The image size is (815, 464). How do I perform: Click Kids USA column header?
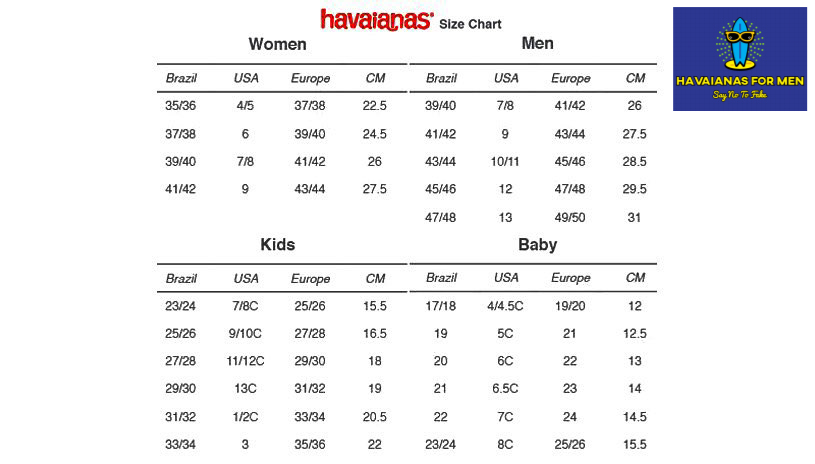coord(245,279)
